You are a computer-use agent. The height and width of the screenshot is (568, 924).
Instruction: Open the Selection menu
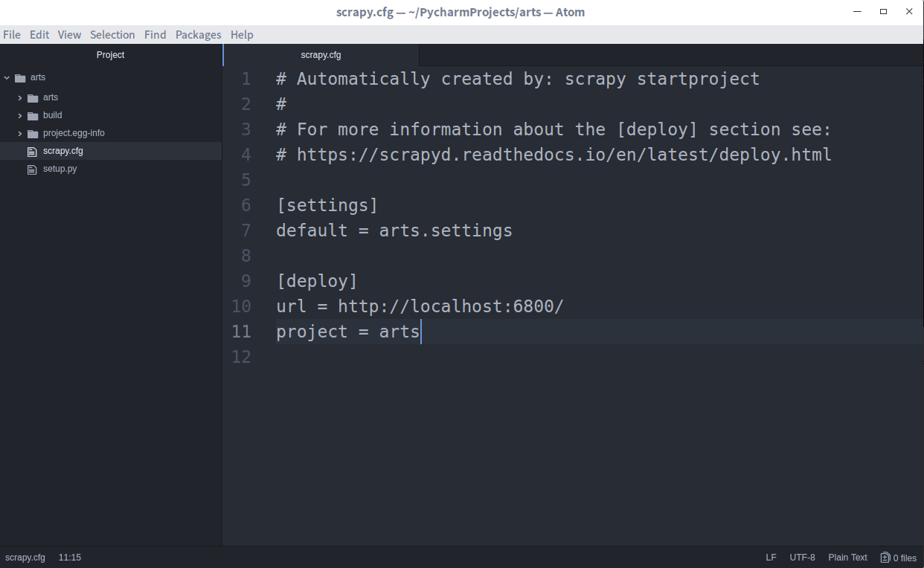[x=112, y=34]
